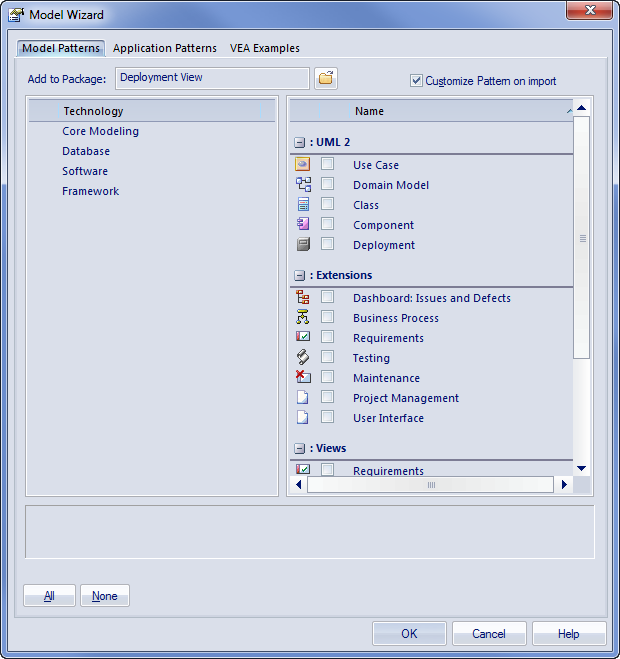Click the Dashboard: Issues and Defects icon

coord(303,298)
